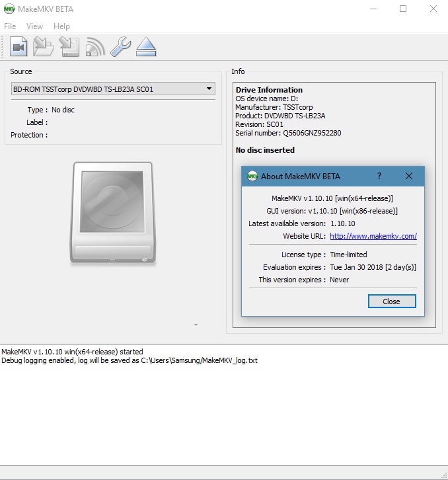Close the About MakeMKV BETA dialog via Close button
The height and width of the screenshot is (480, 448).
(392, 301)
